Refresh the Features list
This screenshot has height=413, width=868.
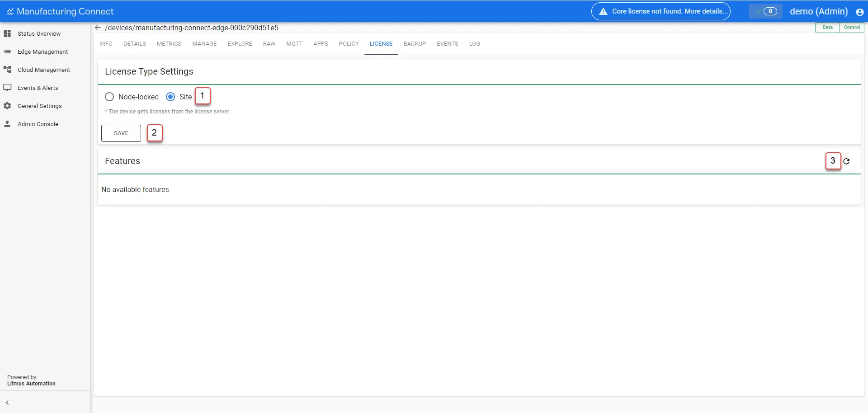click(x=846, y=161)
